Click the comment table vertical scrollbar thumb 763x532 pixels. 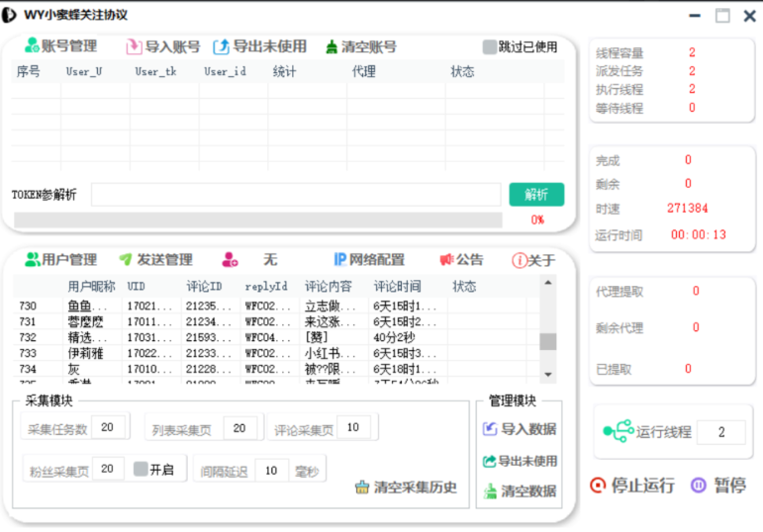[x=547, y=341]
